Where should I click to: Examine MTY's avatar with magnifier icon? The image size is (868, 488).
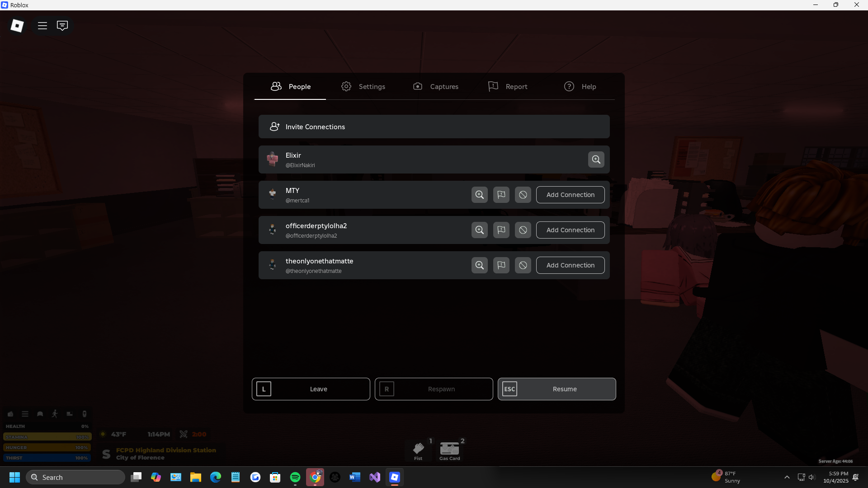(479, 195)
